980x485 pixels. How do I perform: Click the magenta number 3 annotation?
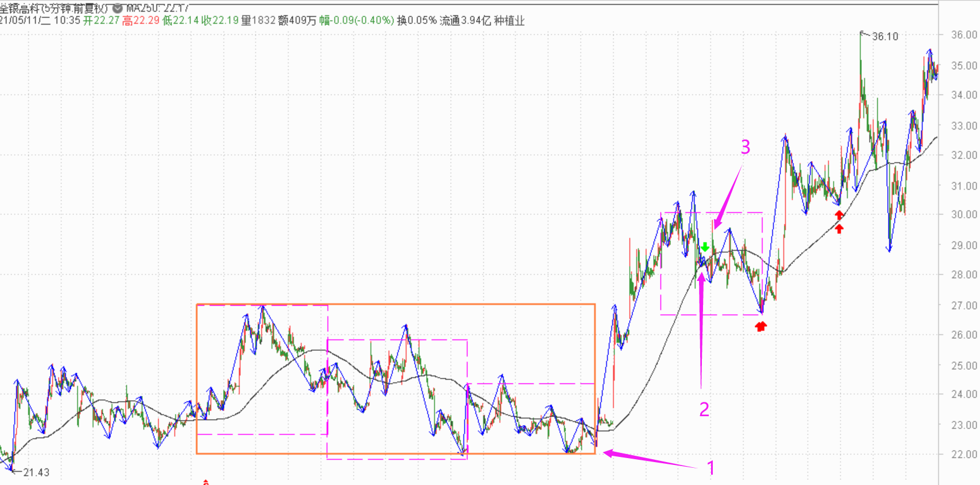(745, 147)
